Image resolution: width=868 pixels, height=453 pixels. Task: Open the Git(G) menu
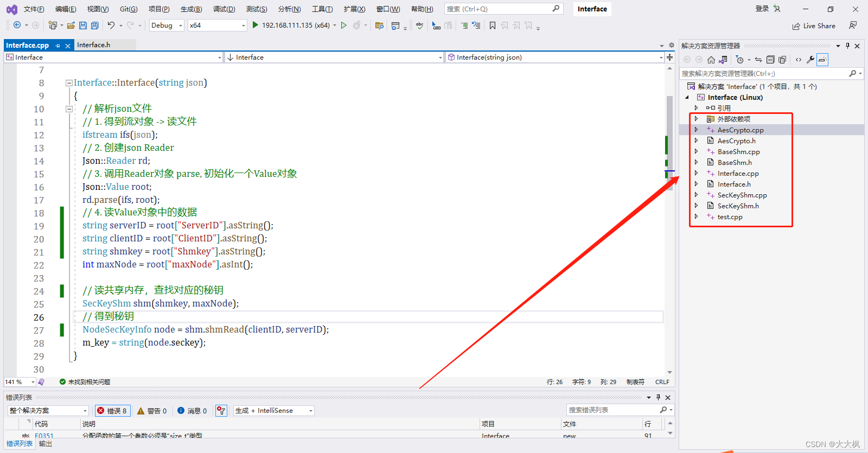pyautogui.click(x=129, y=9)
